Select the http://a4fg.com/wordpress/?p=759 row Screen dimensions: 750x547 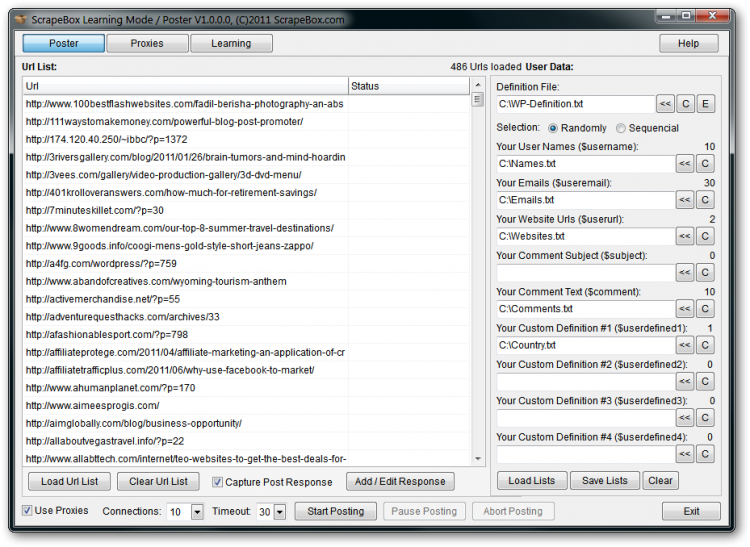pos(246,263)
